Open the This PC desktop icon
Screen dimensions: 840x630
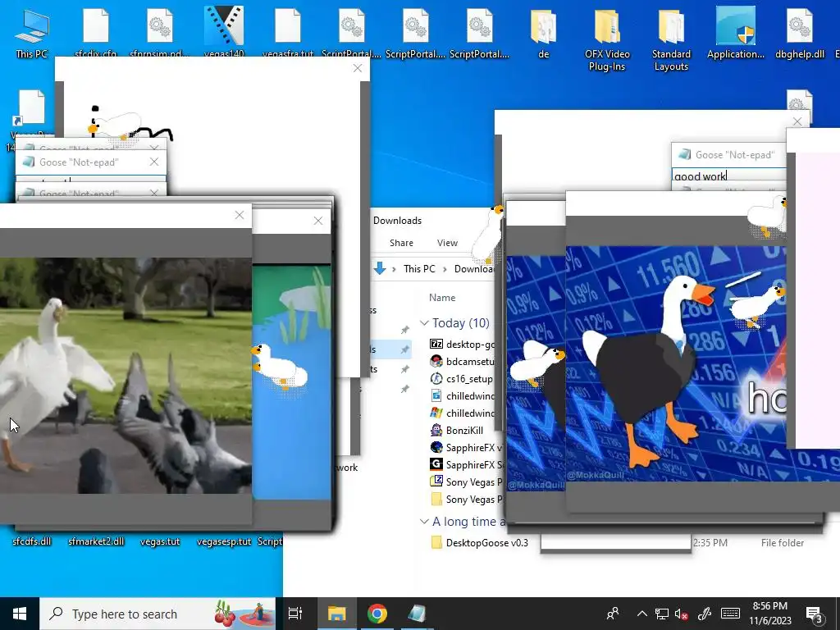pos(32,33)
